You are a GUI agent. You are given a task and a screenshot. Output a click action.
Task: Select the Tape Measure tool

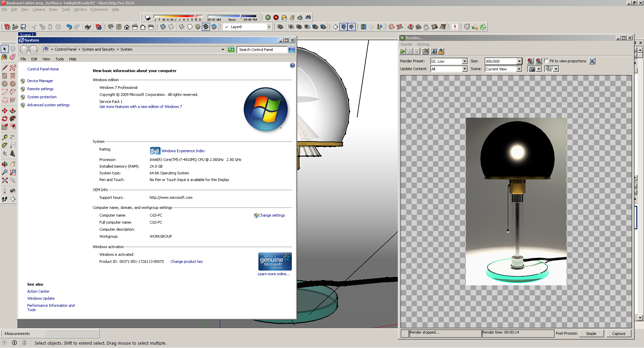click(x=5, y=137)
